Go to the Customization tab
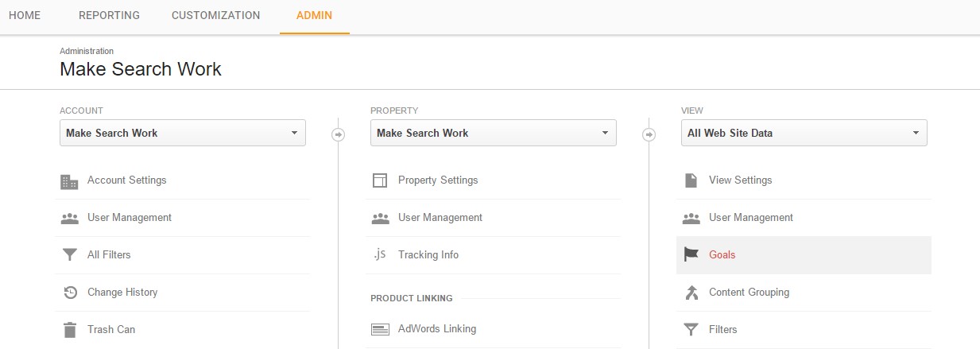Image resolution: width=980 pixels, height=349 pixels. click(x=215, y=15)
